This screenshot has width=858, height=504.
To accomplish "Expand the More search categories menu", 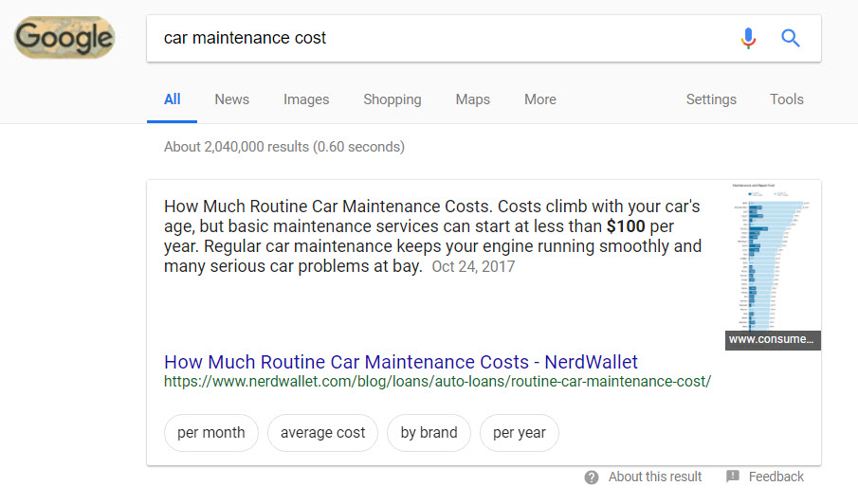I will pos(540,99).
